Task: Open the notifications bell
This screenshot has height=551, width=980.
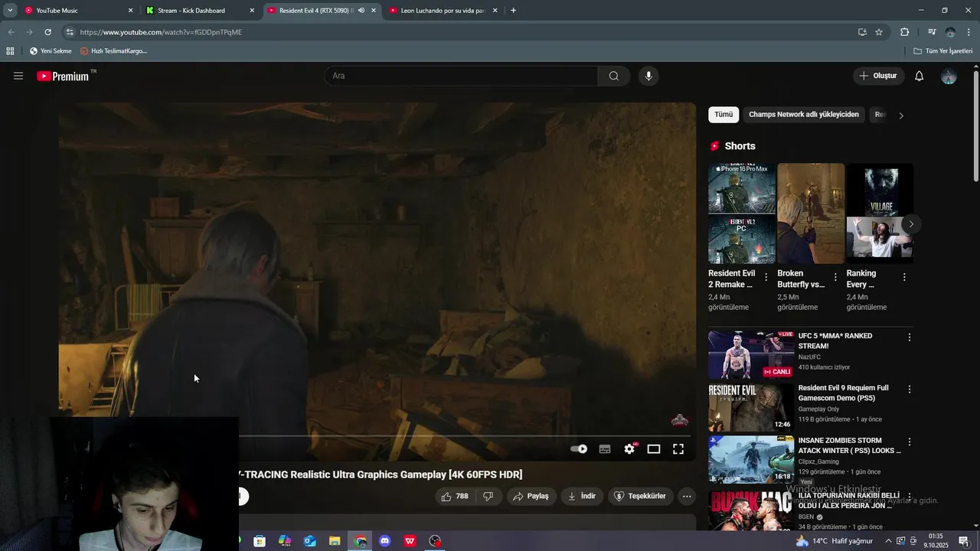Action: point(920,76)
